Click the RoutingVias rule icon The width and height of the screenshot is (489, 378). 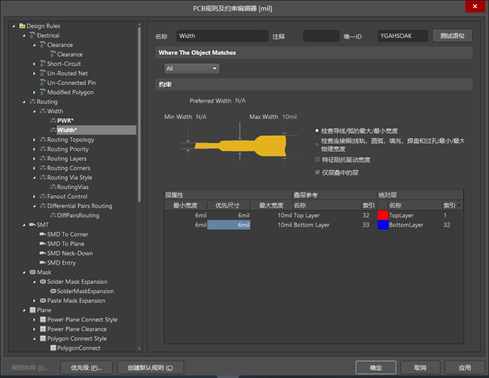[53, 187]
